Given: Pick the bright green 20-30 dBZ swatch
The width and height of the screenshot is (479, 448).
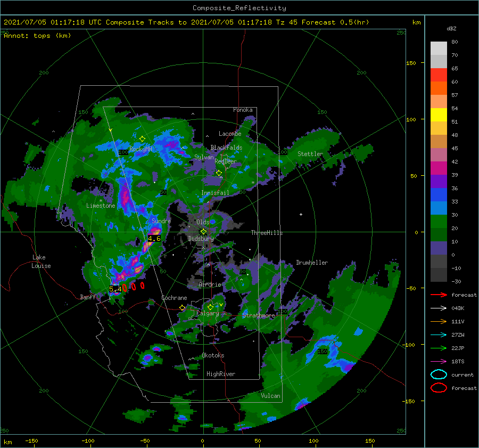Looking at the screenshot, I should click(x=439, y=222).
